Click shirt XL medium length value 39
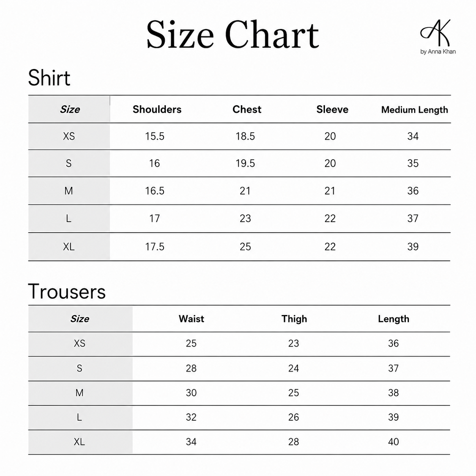476x476 pixels. pos(413,247)
